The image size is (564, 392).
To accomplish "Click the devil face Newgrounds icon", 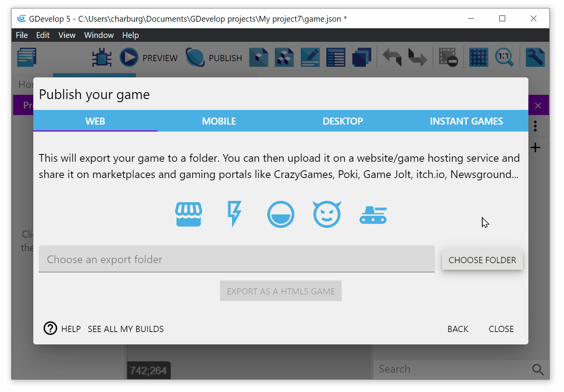I will pos(327,214).
